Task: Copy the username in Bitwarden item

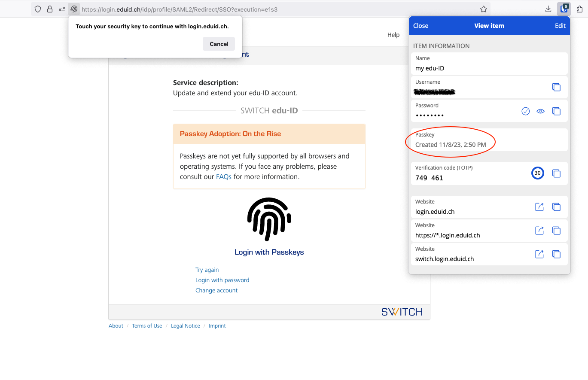Action: coord(556,87)
